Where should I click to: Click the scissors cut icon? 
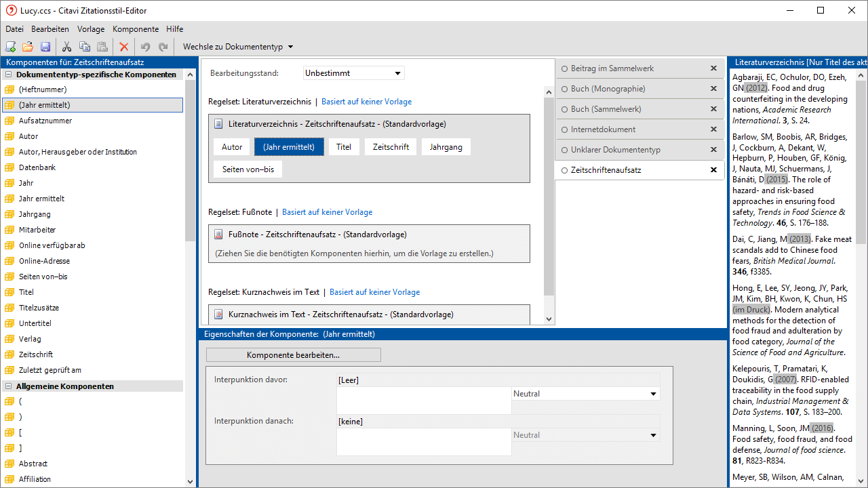pyautogui.click(x=66, y=47)
